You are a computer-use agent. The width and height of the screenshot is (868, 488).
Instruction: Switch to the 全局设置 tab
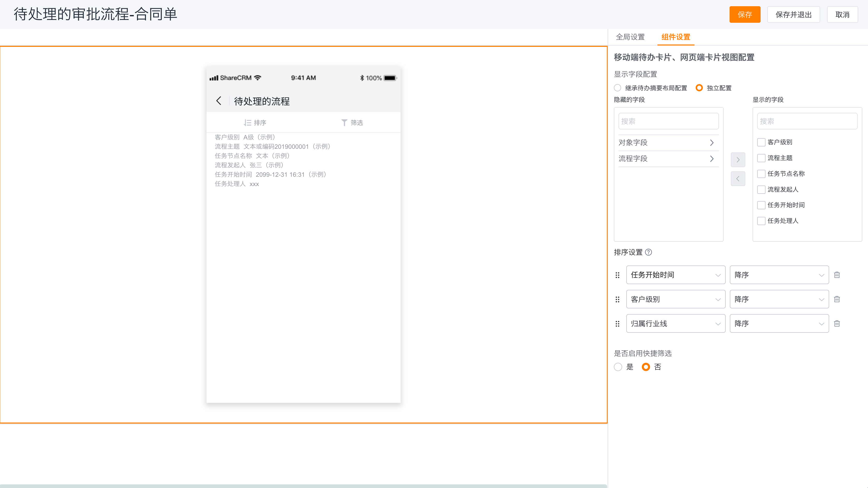[x=630, y=37]
